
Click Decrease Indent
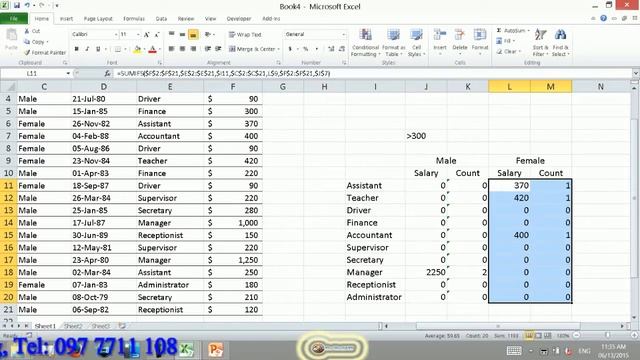[208, 49]
